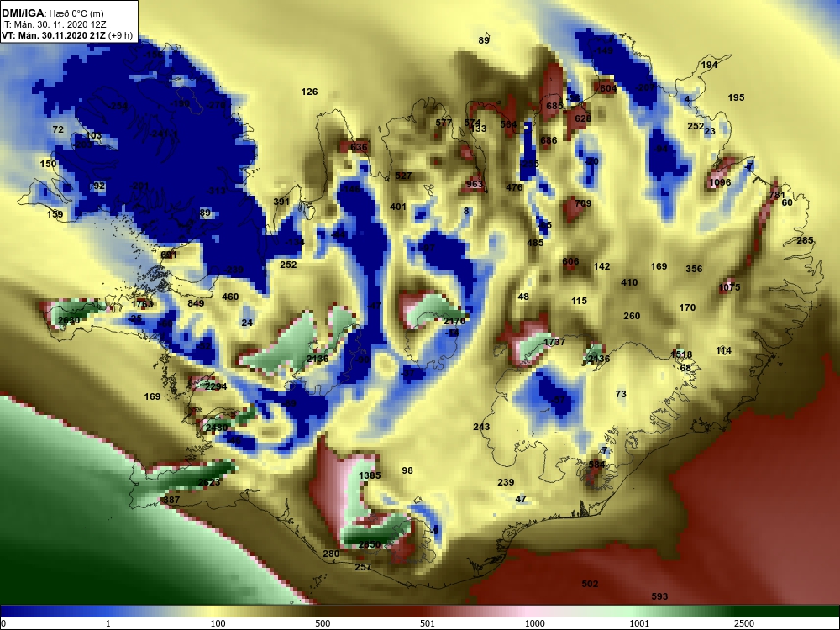Click the map value 604
The width and height of the screenshot is (840, 630).
point(608,88)
